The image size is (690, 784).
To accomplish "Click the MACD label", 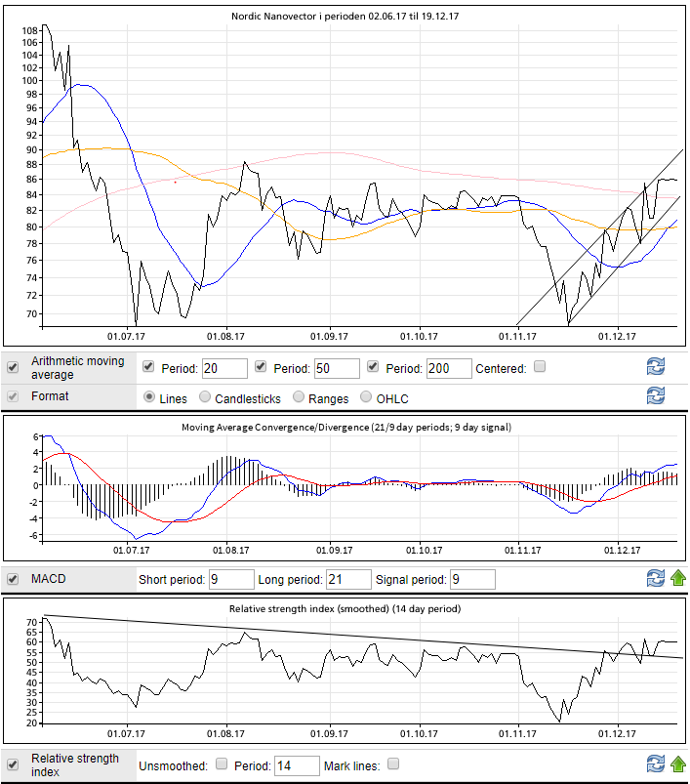I will click(x=48, y=579).
